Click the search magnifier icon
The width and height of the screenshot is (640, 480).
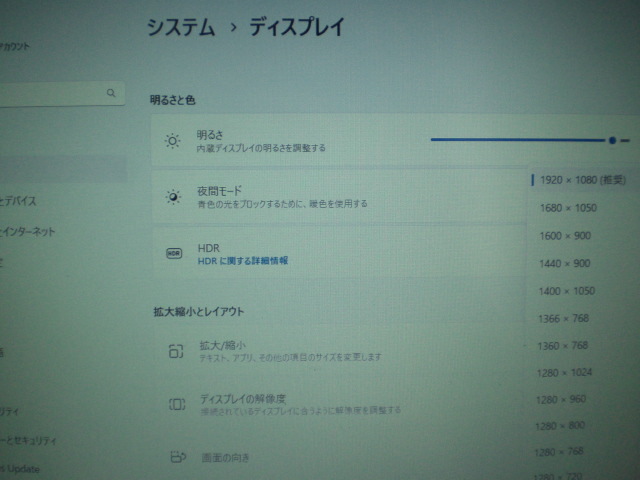tap(111, 93)
